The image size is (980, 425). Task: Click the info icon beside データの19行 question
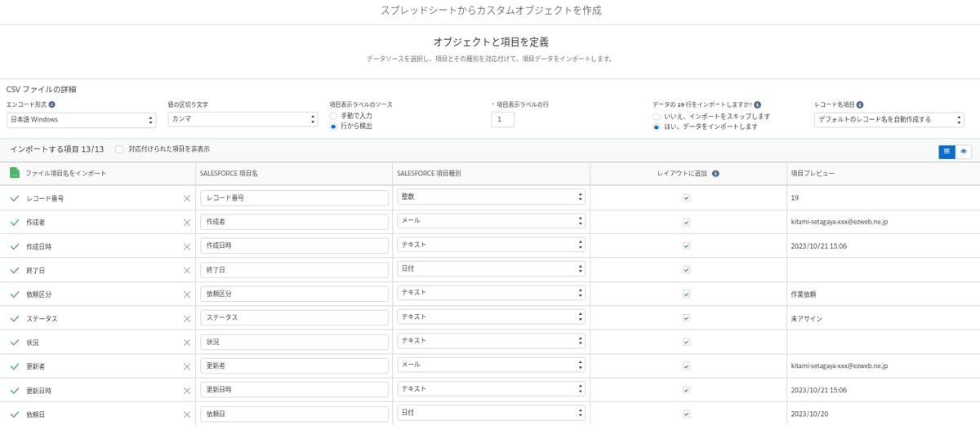click(758, 104)
